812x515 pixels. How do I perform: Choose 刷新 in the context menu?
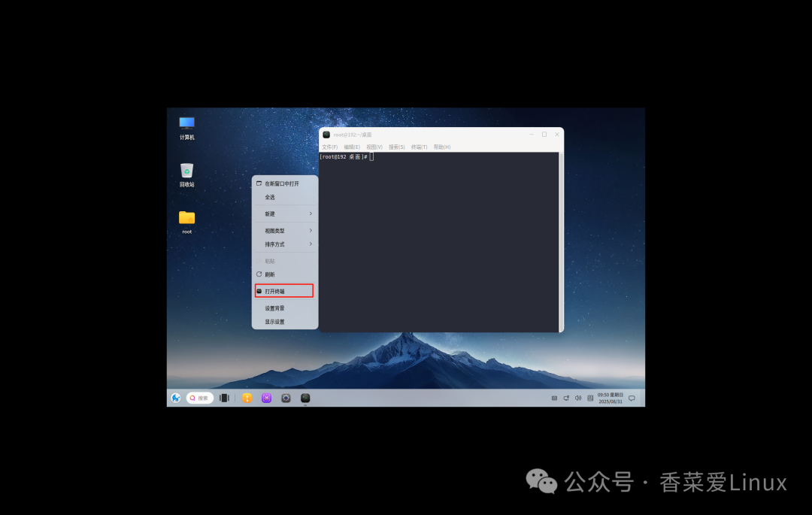285,274
